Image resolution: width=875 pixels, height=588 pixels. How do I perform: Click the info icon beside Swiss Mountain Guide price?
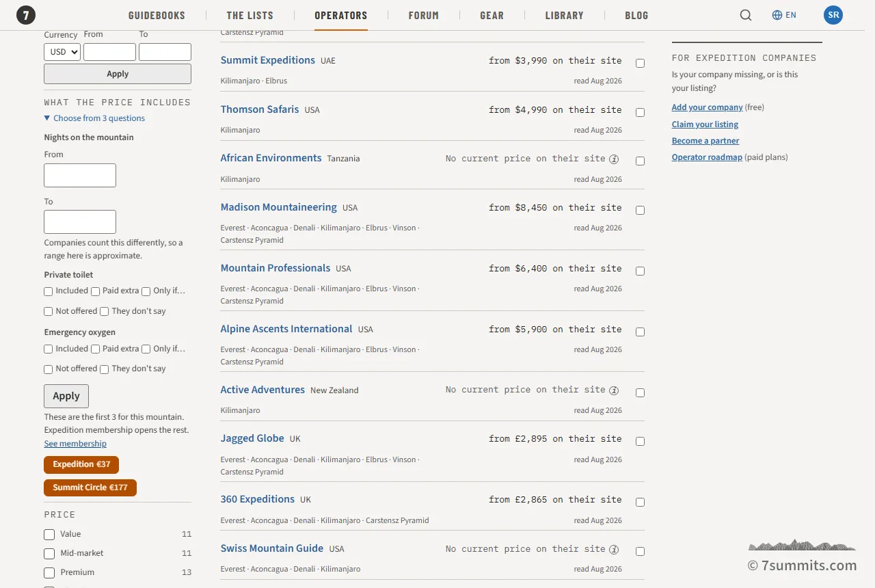[x=614, y=550]
